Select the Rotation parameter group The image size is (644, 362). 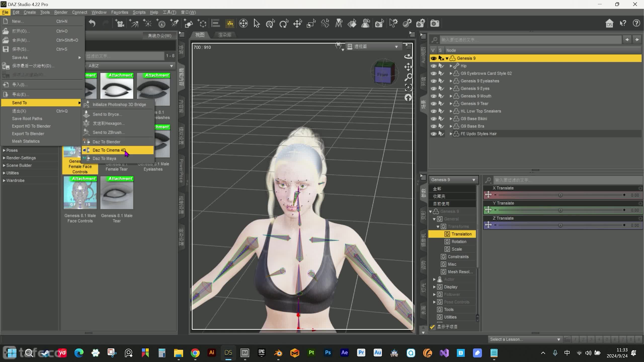coord(459,242)
